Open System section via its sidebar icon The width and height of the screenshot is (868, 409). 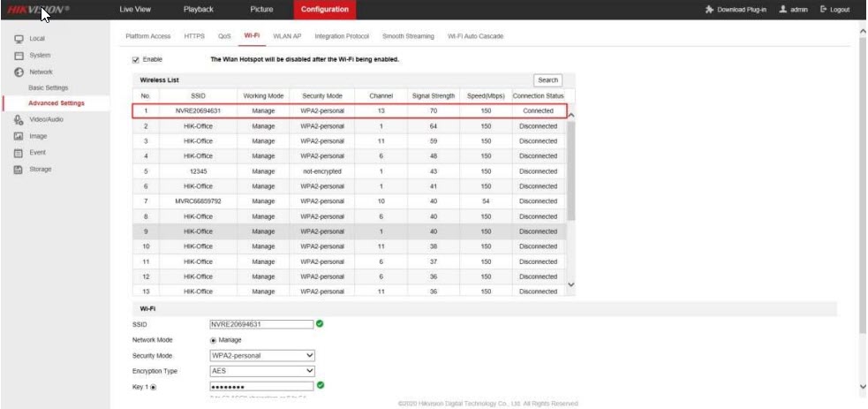pos(19,56)
